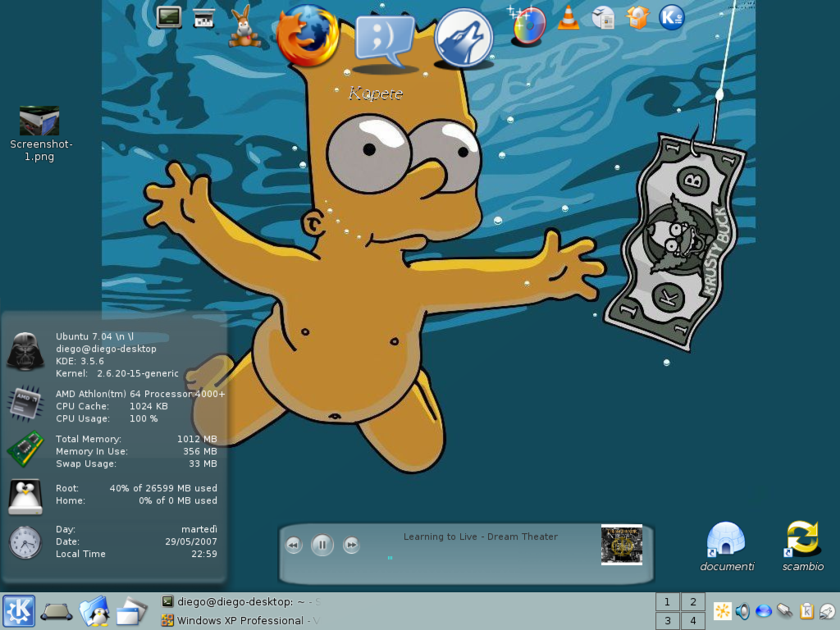Go back to the previous track
The width and height of the screenshot is (840, 630).
(294, 544)
